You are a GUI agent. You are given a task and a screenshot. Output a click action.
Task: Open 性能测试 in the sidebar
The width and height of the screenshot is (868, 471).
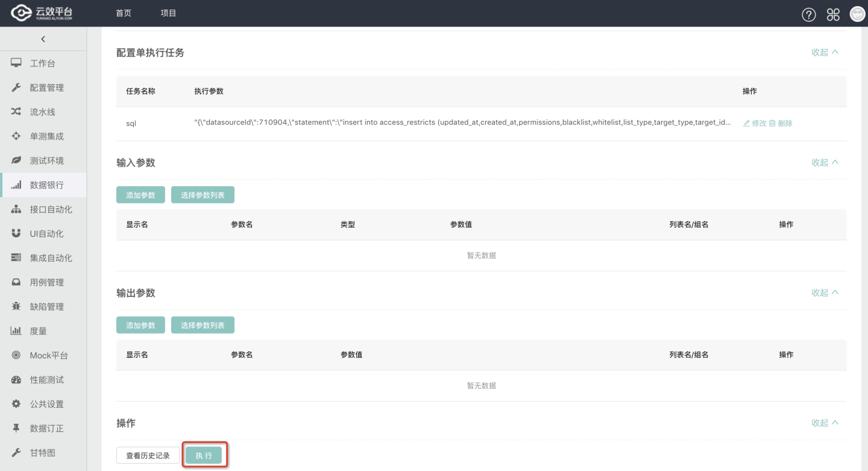coord(43,379)
